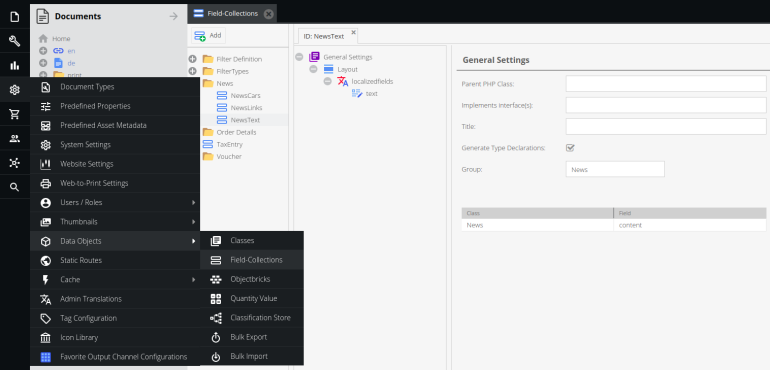Click the Parent PHP Class input
The width and height of the screenshot is (770, 370).
pos(666,84)
